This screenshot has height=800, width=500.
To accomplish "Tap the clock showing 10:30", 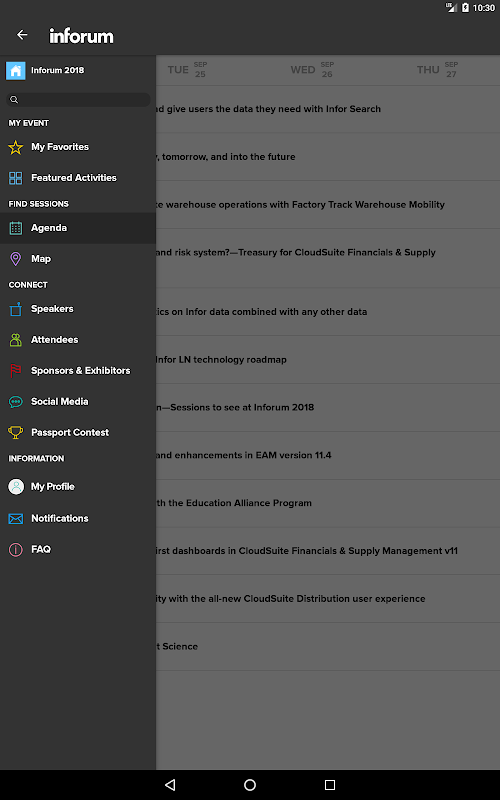I will pos(484,8).
